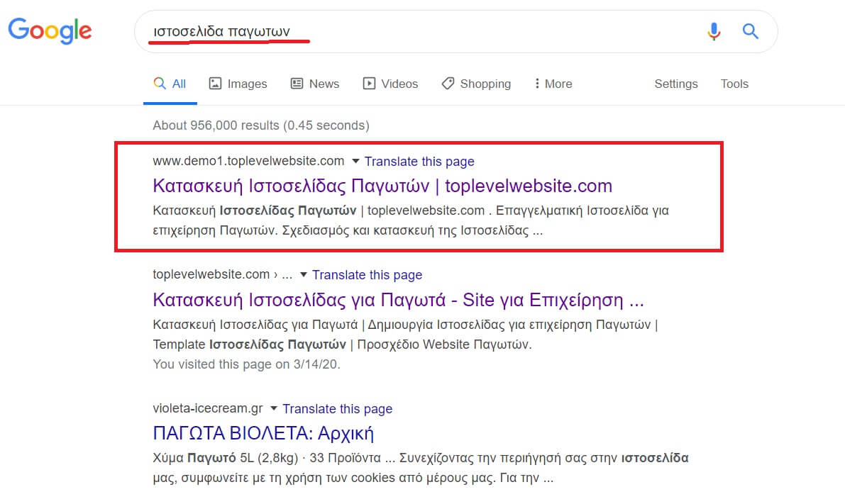Expand dropdown arrow next to violeta-icecream.gr
Screen dimensions: 845x504
pos(274,409)
